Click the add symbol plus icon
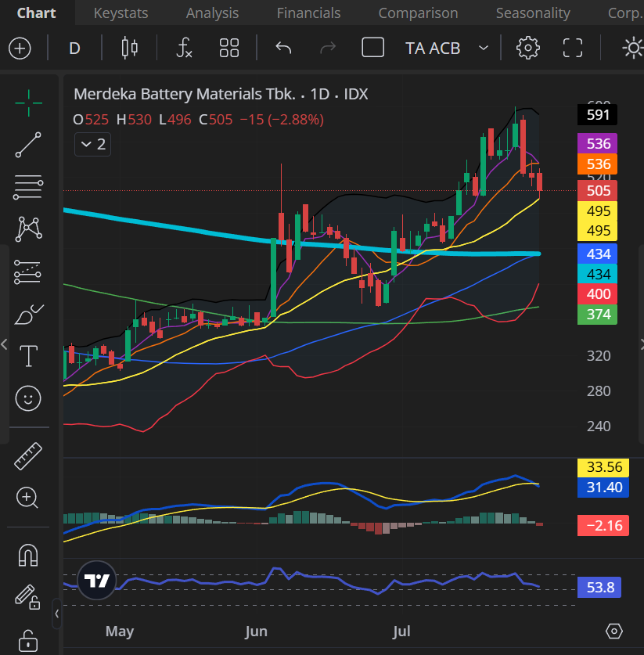The height and width of the screenshot is (655, 644). (20, 49)
